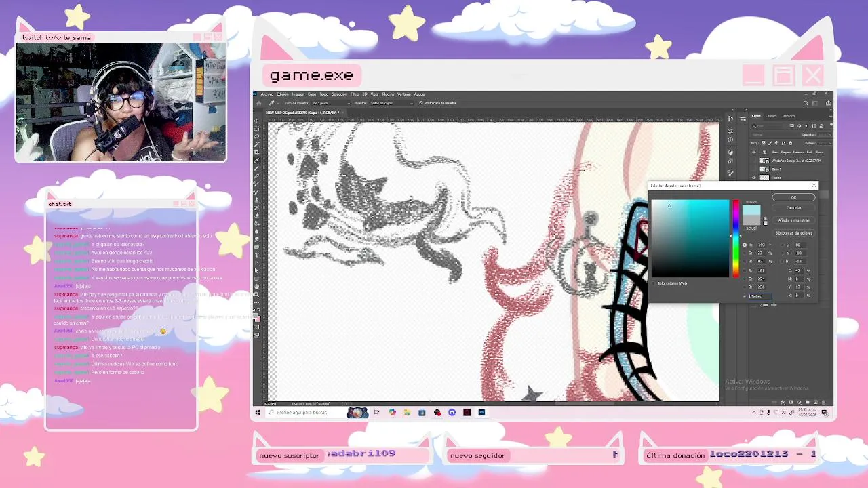Click the Share icon top right
The image size is (868, 488).
(x=829, y=103)
